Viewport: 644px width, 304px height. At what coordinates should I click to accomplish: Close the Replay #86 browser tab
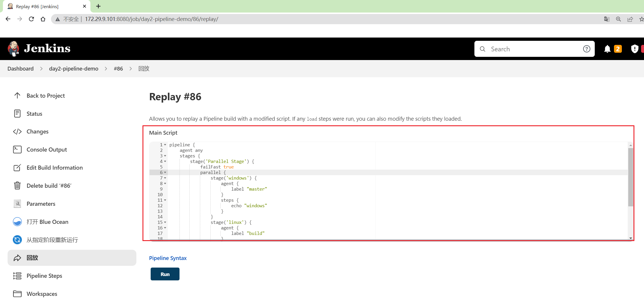pos(85,6)
